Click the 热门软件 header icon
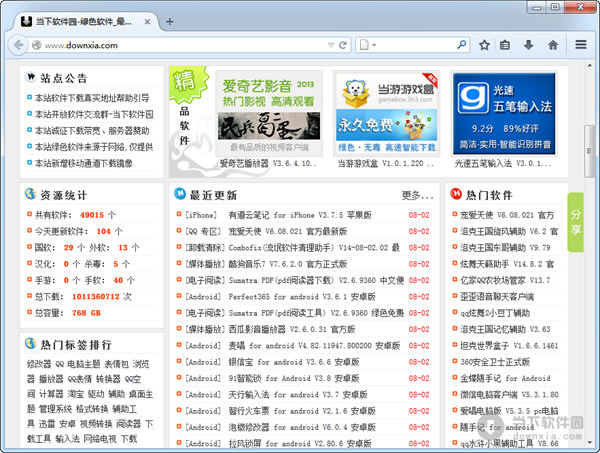 coord(456,194)
